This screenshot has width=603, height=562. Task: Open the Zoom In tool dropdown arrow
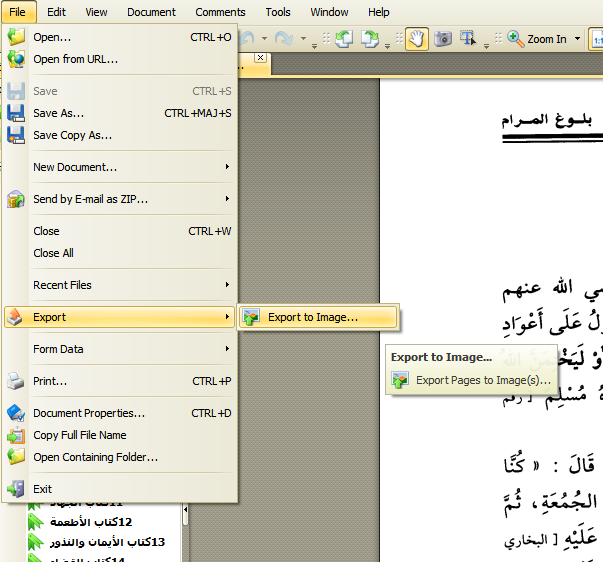(575, 40)
